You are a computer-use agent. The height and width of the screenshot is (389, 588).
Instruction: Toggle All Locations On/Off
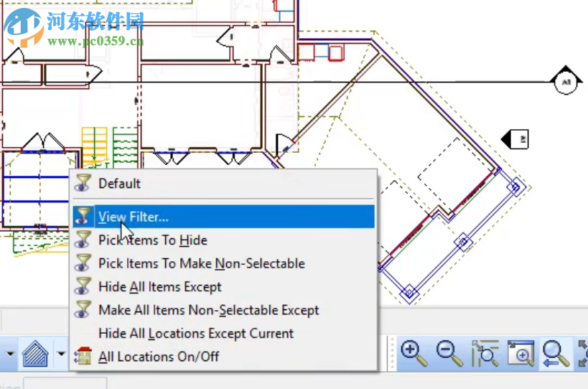point(223,357)
